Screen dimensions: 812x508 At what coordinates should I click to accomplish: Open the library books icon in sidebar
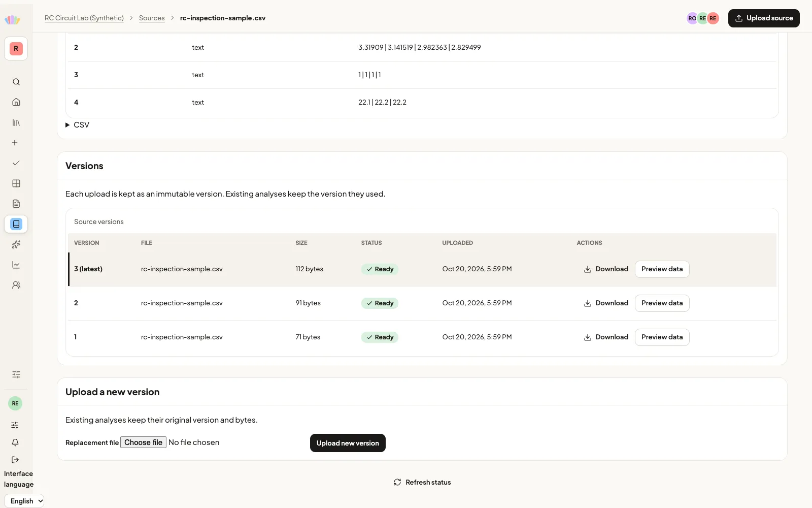(x=16, y=122)
